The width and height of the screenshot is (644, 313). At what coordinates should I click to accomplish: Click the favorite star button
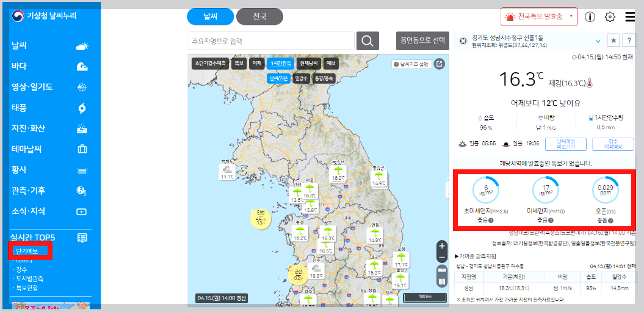tap(613, 41)
